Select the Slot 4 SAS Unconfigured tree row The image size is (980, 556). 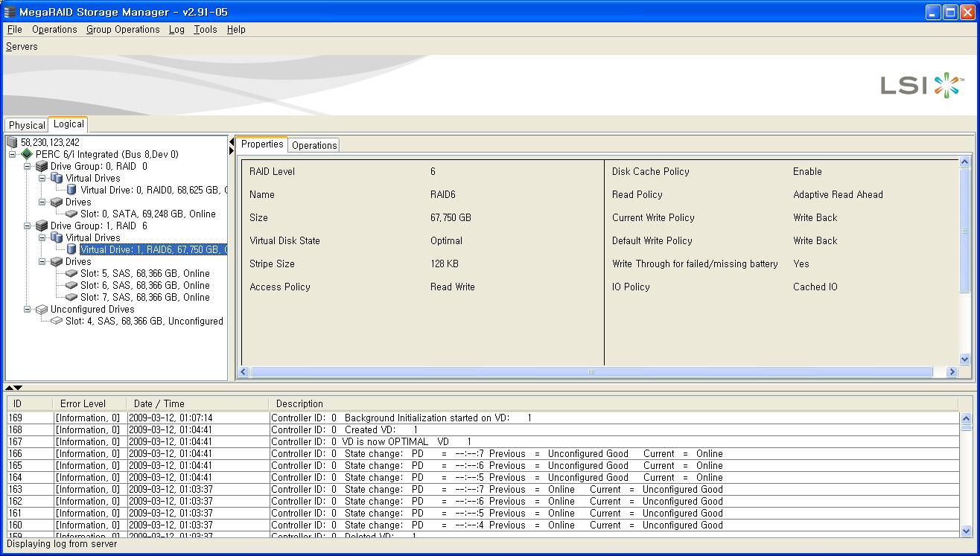144,321
